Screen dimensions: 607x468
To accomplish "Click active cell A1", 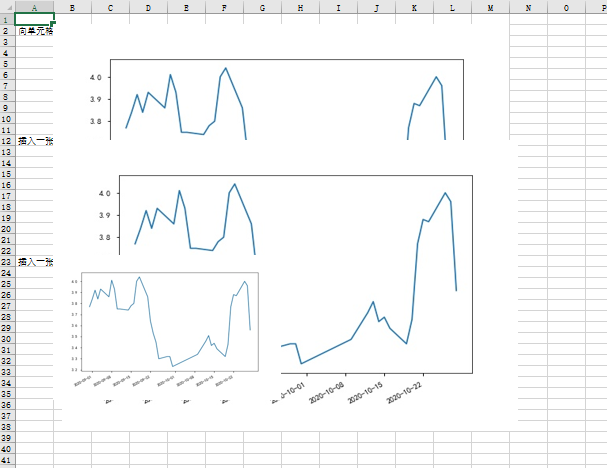I will (x=34, y=19).
